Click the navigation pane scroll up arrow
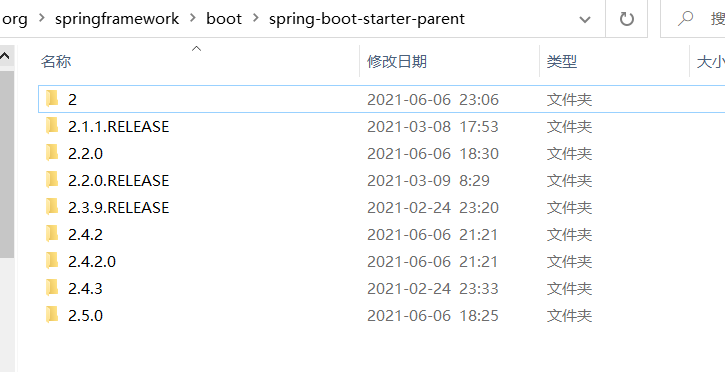The image size is (725, 372). point(5,56)
